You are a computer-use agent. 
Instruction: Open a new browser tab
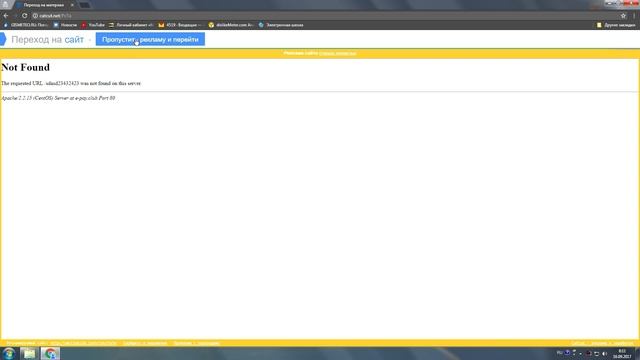[84, 5]
